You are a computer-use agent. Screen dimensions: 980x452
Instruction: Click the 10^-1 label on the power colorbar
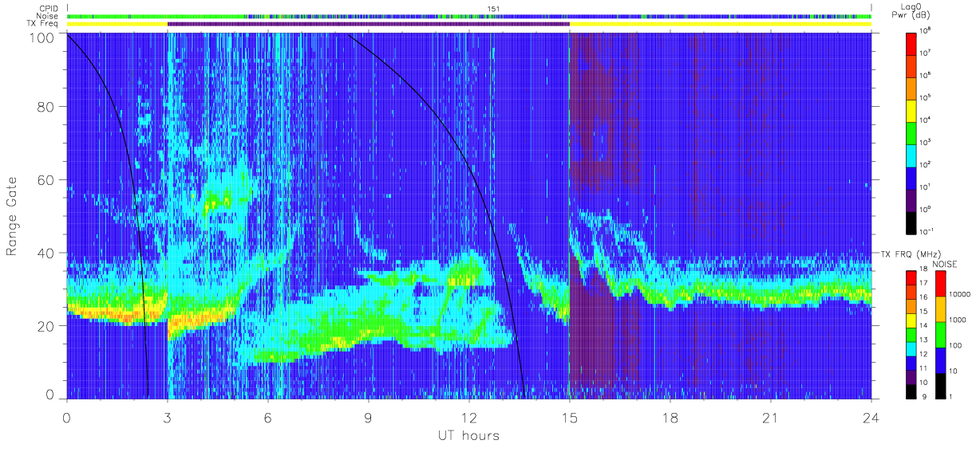[927, 231]
